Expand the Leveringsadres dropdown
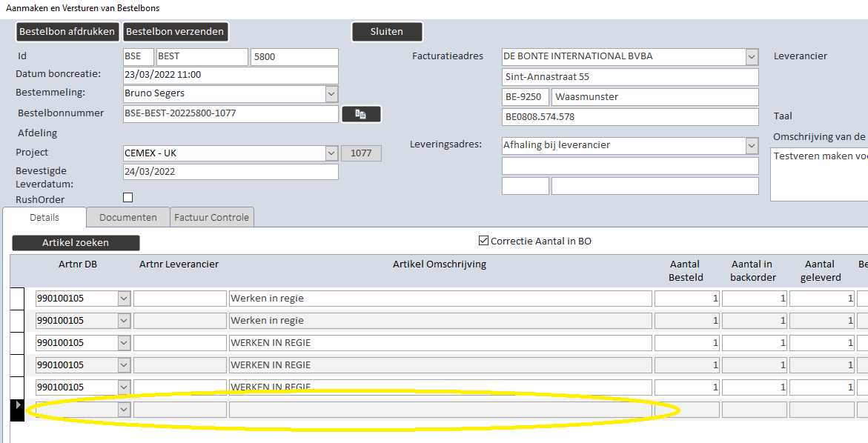The height and width of the screenshot is (443, 868). (751, 145)
